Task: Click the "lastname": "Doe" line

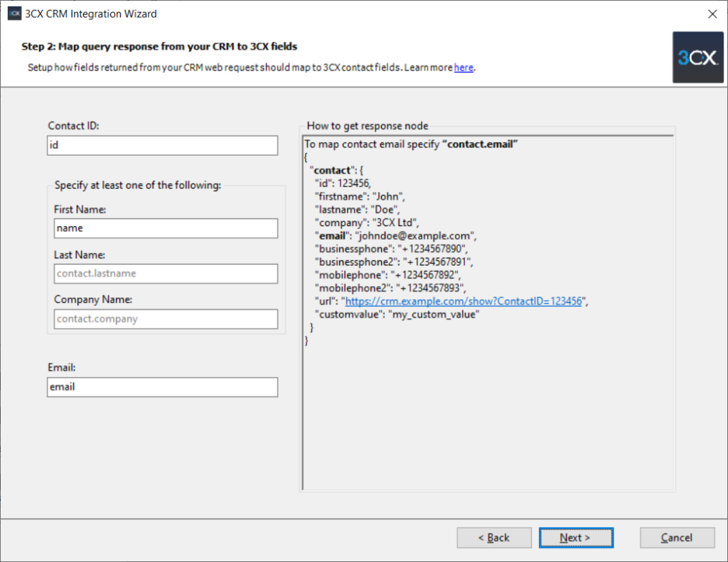Action: click(357, 209)
